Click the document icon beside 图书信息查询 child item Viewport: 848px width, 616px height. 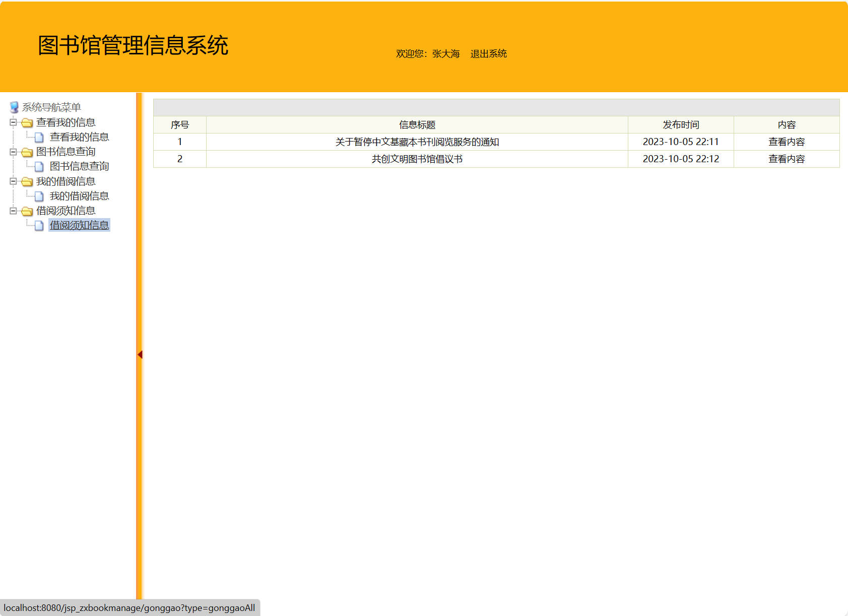pyautogui.click(x=40, y=166)
